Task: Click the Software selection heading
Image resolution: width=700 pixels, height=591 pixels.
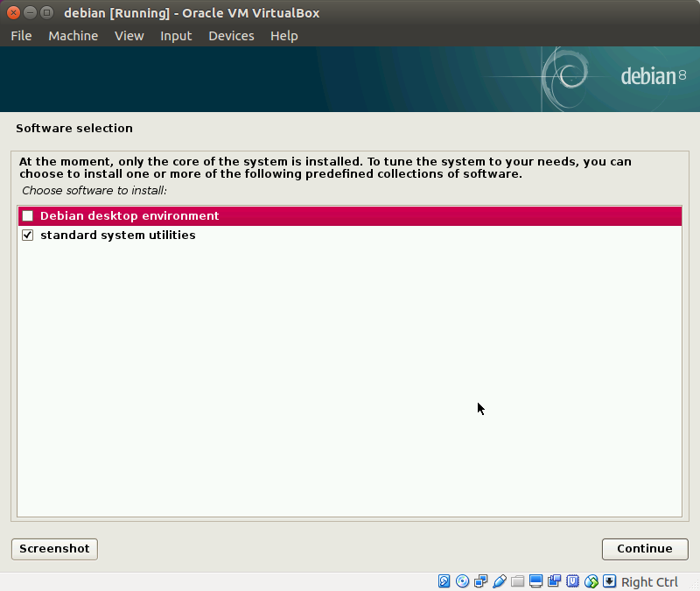Action: (x=74, y=128)
